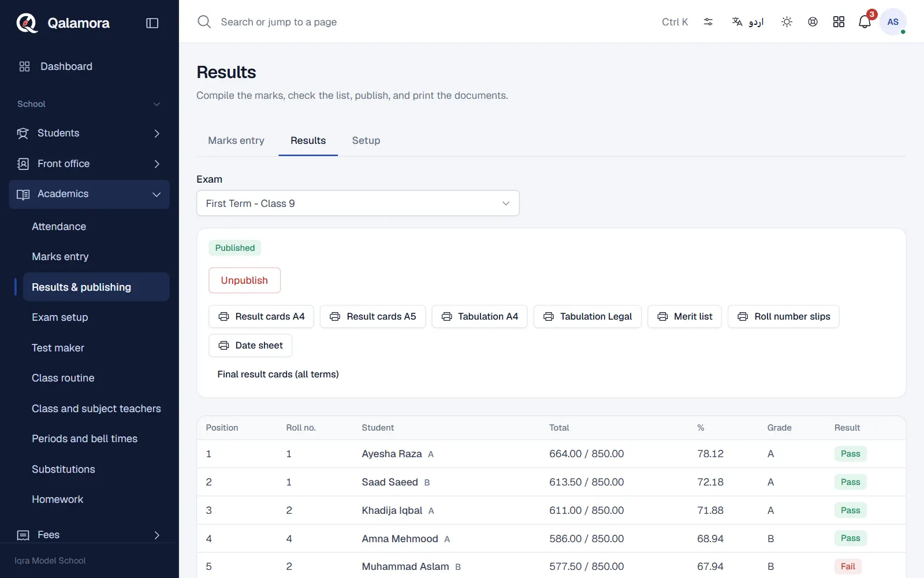Image resolution: width=924 pixels, height=578 pixels.
Task: Open Marks entry in sidebar
Action: (x=96, y=257)
